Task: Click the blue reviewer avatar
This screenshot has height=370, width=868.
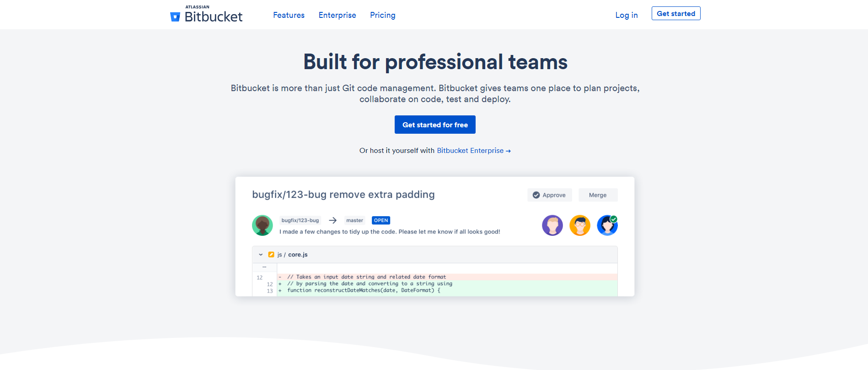Action: [607, 225]
